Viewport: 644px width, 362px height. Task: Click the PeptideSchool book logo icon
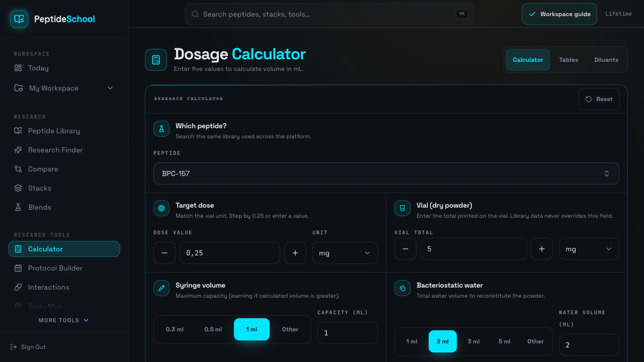pyautogui.click(x=19, y=19)
